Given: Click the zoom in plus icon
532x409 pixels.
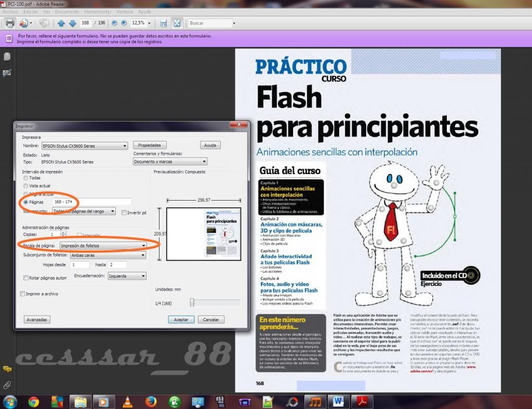Looking at the screenshot, I should 124,23.
